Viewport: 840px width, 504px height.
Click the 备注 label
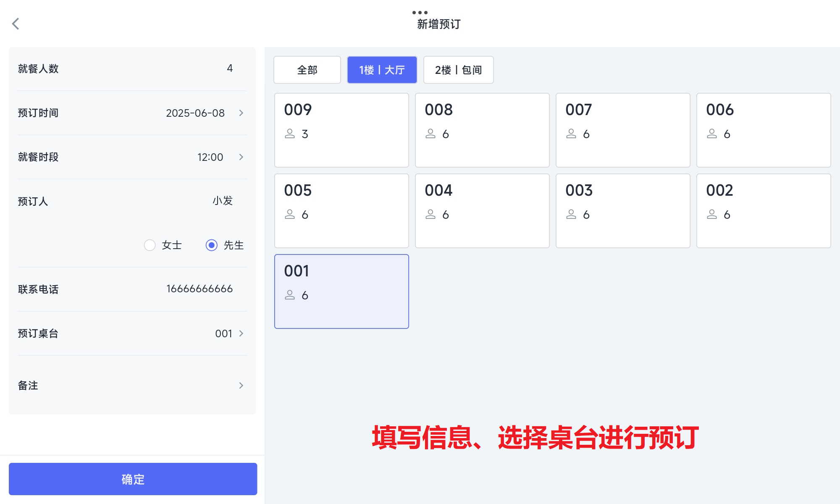point(28,385)
